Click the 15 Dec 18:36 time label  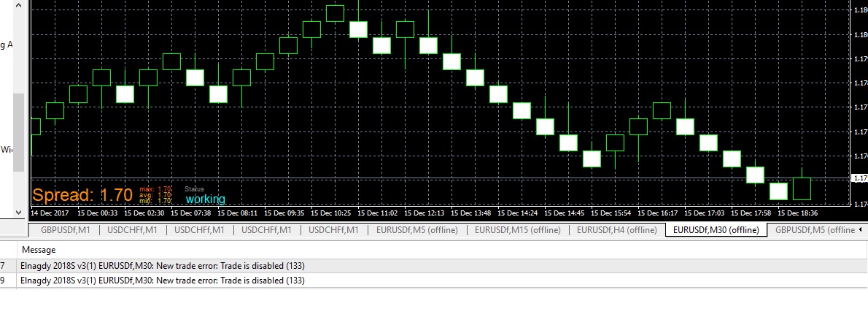(798, 213)
